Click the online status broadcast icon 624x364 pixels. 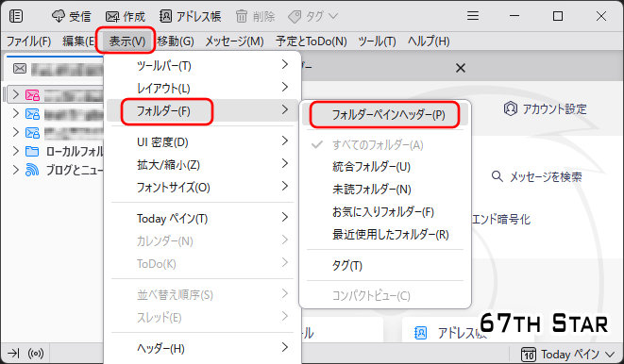pyautogui.click(x=36, y=354)
